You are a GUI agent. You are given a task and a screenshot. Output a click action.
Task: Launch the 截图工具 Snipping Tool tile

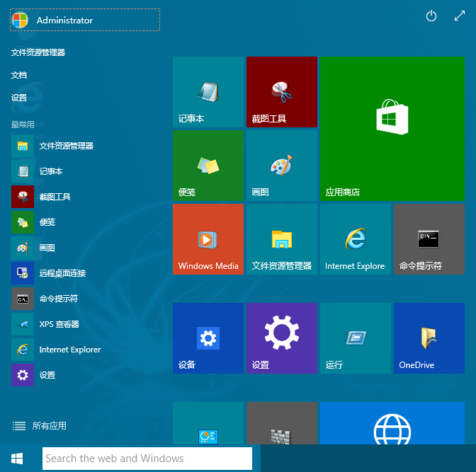281,91
